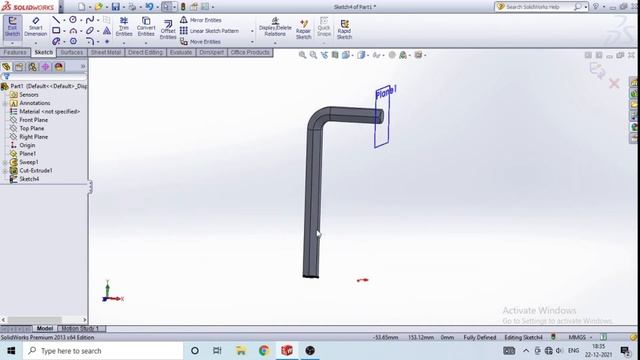Expand the SolidWorks menu flyout arrow
640x360 pixels.
tap(61, 7)
